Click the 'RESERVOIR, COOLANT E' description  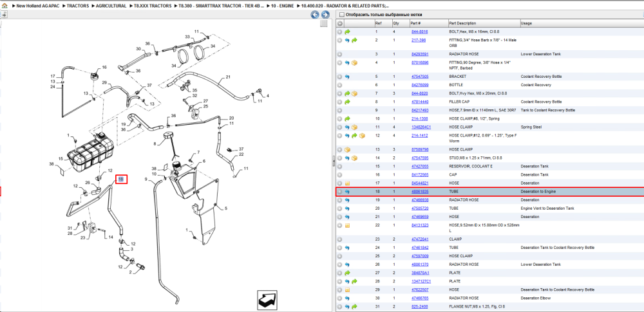[x=471, y=167]
